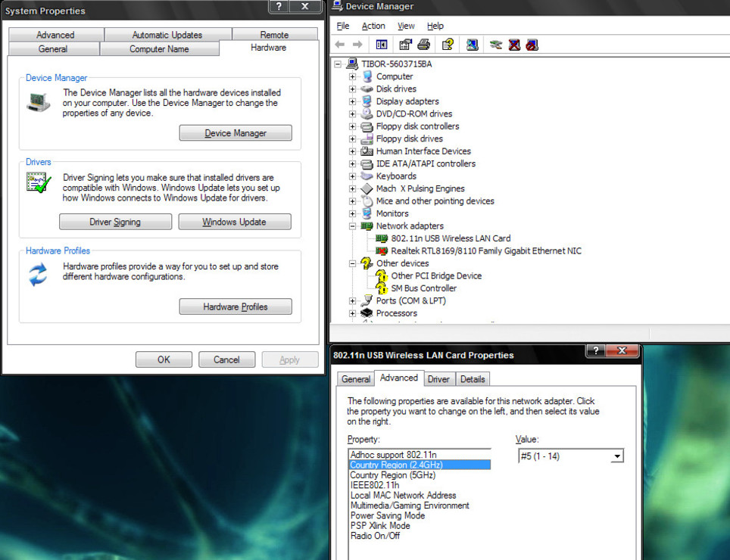Click the Driver Signing button
The height and width of the screenshot is (560, 730).
click(x=115, y=222)
